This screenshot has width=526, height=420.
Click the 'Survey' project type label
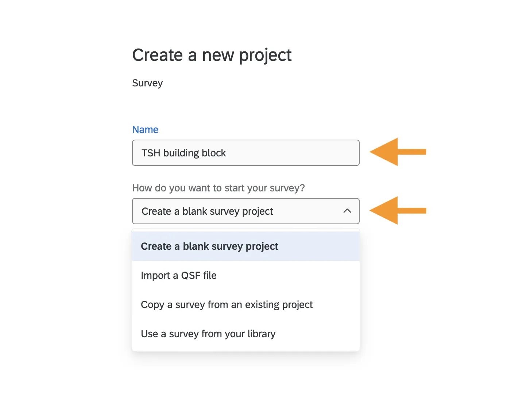point(147,83)
